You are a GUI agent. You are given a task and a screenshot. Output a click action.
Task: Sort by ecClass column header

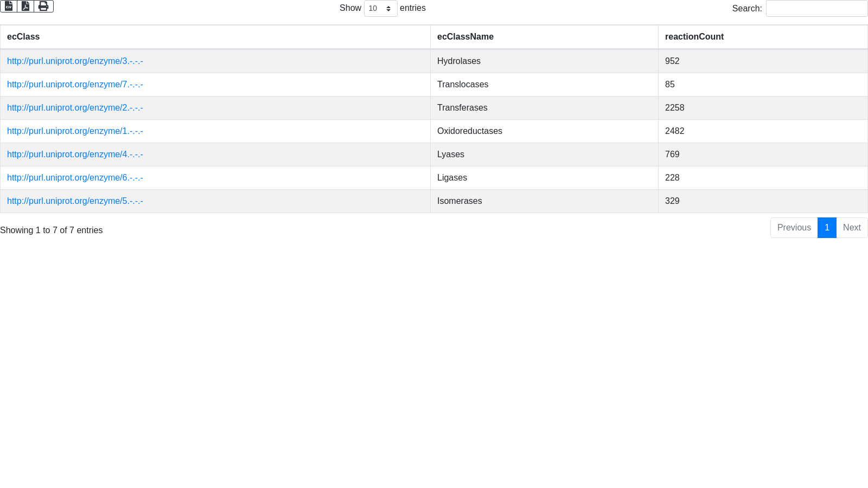(23, 37)
